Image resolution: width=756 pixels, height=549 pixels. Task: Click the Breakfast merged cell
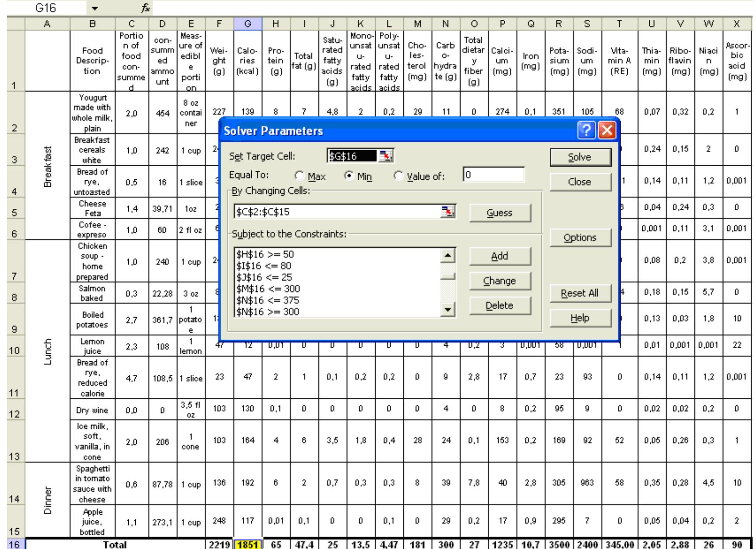47,167
